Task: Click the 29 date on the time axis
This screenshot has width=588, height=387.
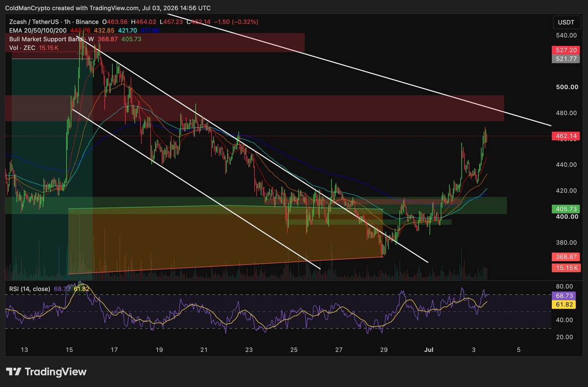Action: point(384,350)
